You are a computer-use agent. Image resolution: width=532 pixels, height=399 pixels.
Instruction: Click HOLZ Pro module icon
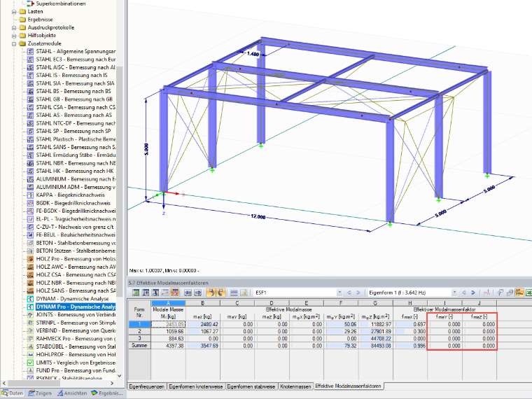click(x=31, y=259)
